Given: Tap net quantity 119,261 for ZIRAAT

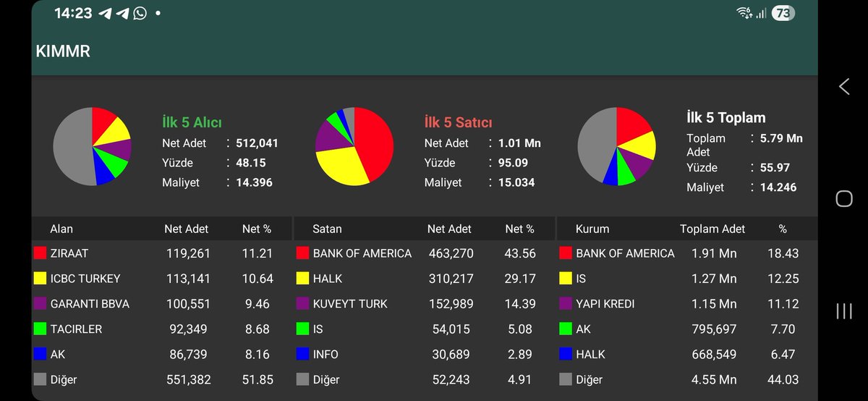Looking at the screenshot, I should click(187, 253).
